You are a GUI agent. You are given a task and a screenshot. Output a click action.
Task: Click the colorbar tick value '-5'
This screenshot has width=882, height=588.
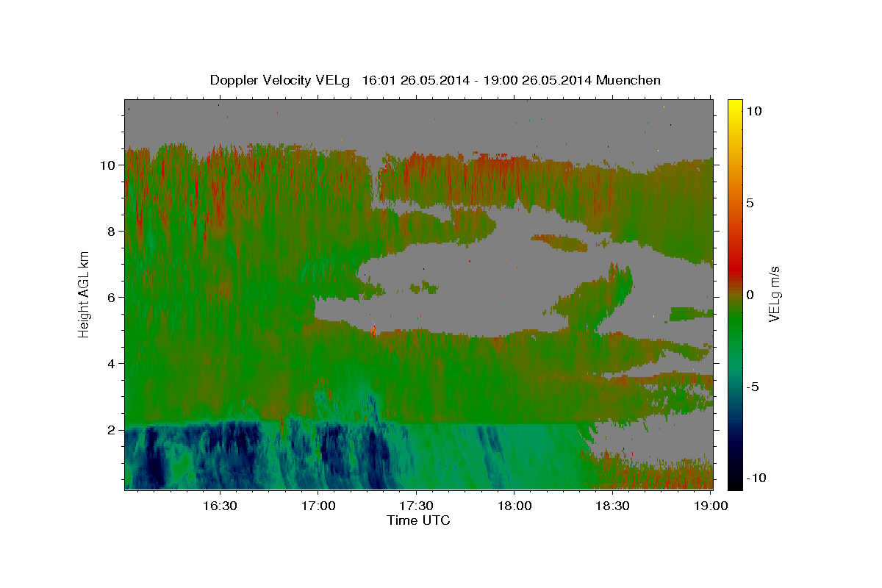[753, 387]
